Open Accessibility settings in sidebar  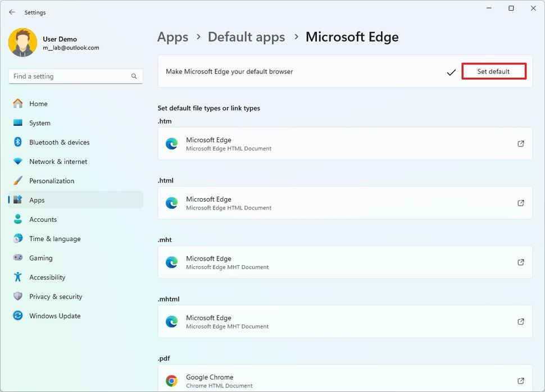[47, 277]
